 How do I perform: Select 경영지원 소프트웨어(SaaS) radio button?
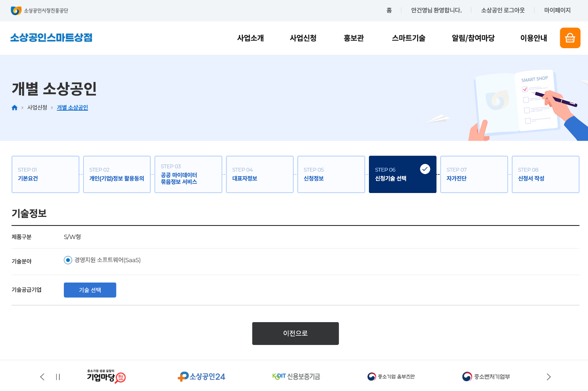click(68, 260)
